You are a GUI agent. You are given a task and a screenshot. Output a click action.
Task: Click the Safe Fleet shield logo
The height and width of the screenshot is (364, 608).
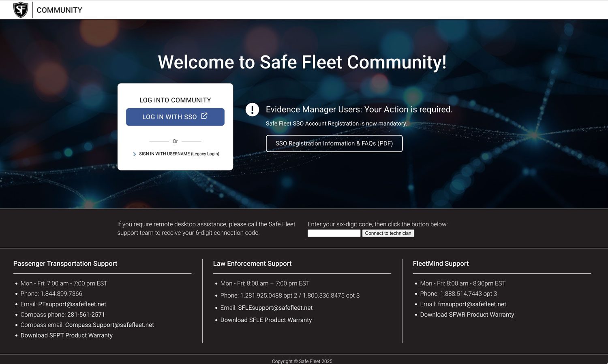click(21, 10)
